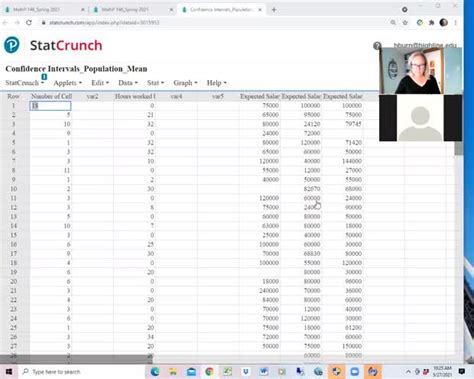The width and height of the screenshot is (474, 379).
Task: Click the site lock icon in the address bar
Action: (x=43, y=23)
